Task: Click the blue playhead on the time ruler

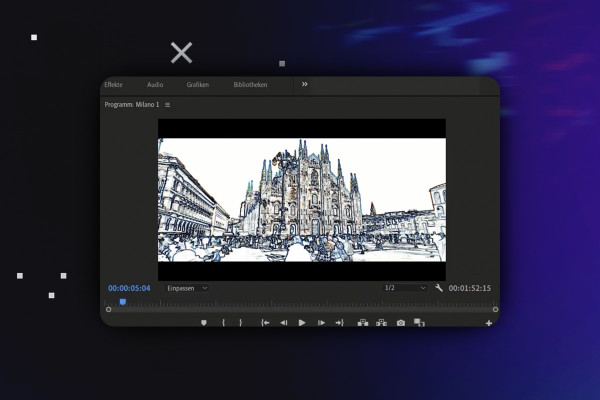Action: (x=122, y=302)
